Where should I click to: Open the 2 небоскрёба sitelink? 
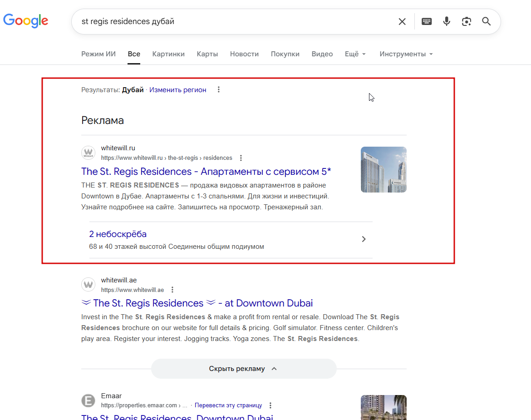(118, 234)
